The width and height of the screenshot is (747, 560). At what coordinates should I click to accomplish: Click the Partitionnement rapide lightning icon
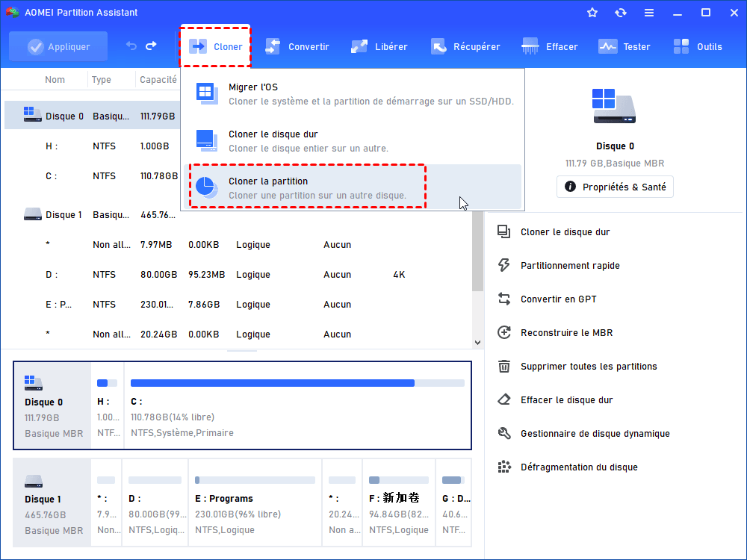pyautogui.click(x=504, y=265)
